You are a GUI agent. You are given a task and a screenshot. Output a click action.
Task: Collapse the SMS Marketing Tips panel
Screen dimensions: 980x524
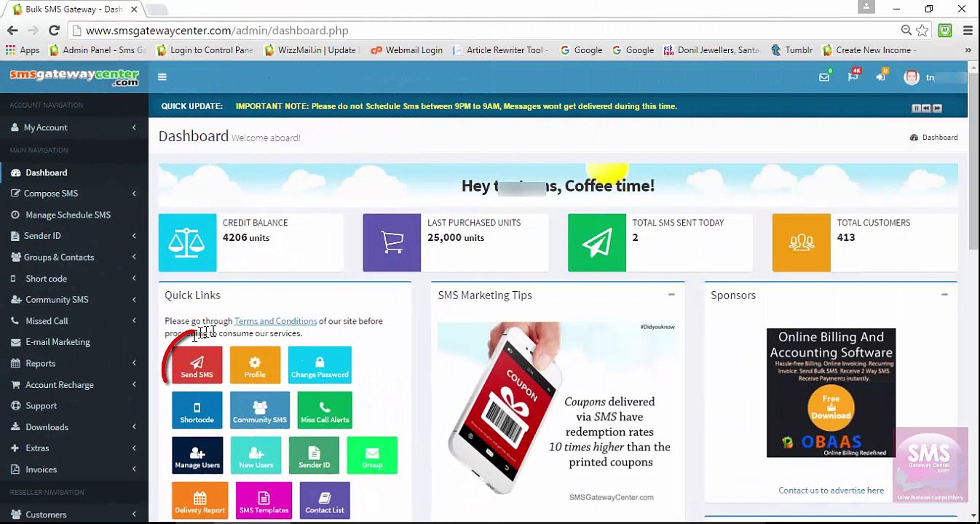pyautogui.click(x=671, y=295)
